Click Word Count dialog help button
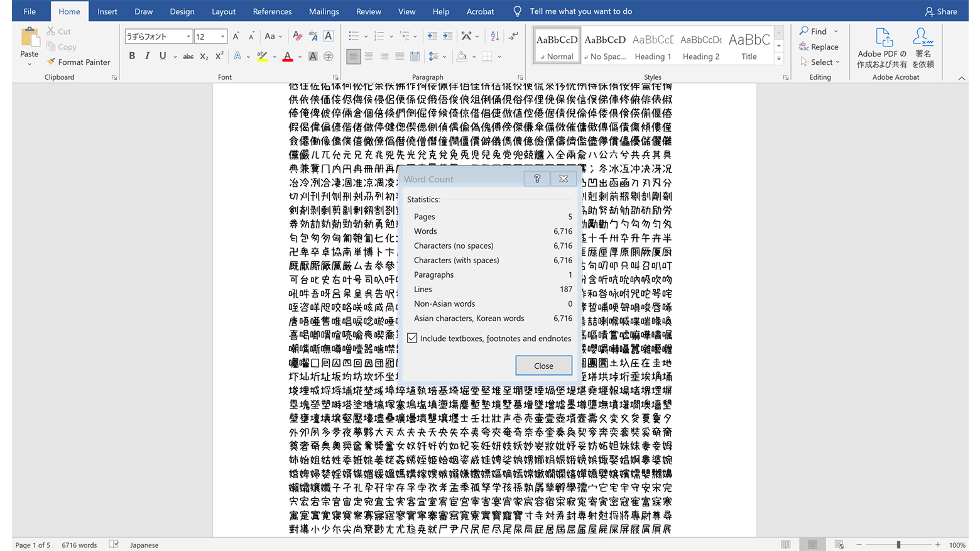This screenshot has height=551, width=980. tap(537, 178)
